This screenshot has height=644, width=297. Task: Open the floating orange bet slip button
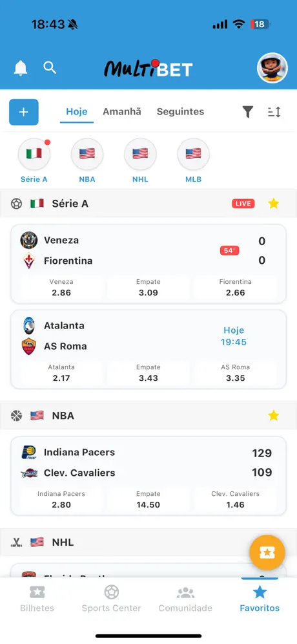267,552
